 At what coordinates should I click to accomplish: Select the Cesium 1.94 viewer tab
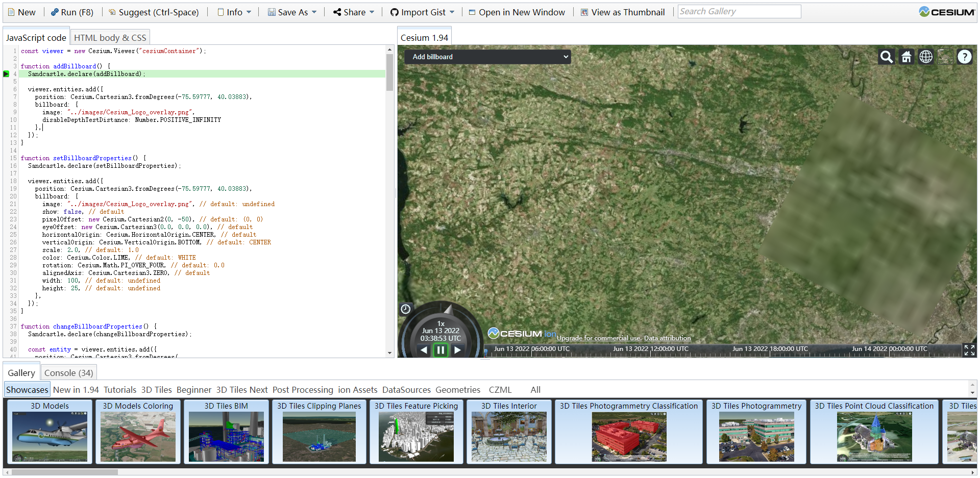click(424, 38)
